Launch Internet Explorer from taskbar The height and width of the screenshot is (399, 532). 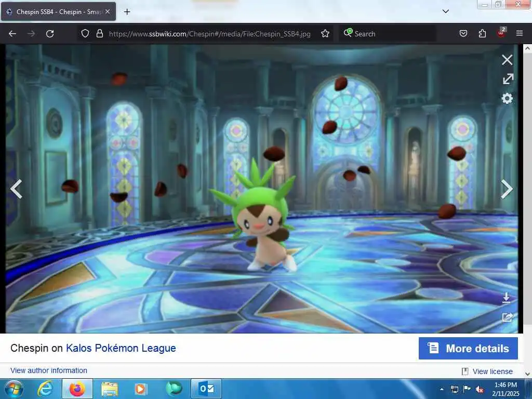[x=45, y=389]
